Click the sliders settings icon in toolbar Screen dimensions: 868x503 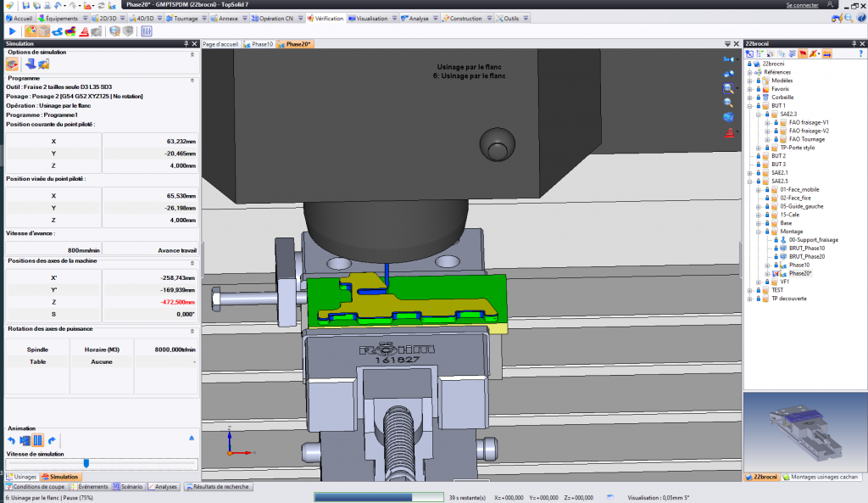pyautogui.click(x=147, y=31)
